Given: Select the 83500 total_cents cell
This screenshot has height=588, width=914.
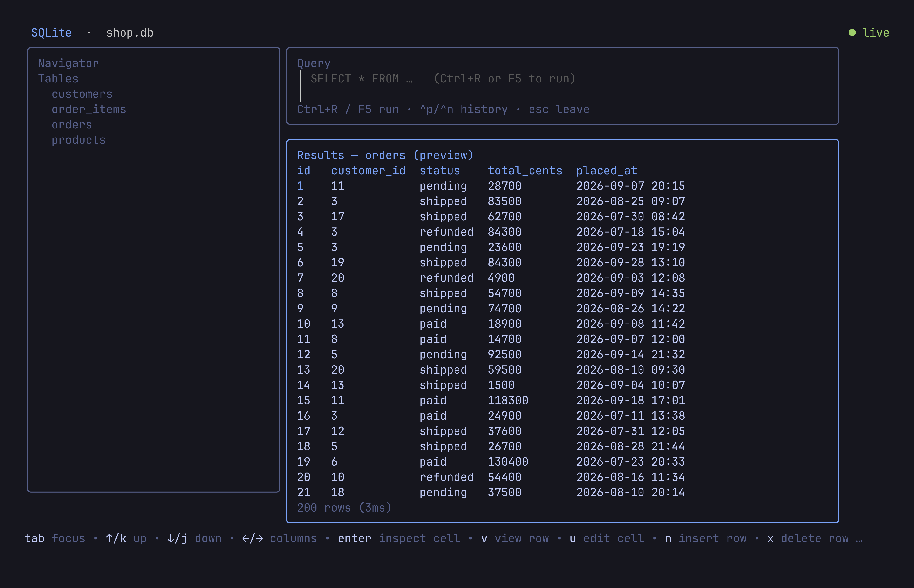Looking at the screenshot, I should pos(505,201).
